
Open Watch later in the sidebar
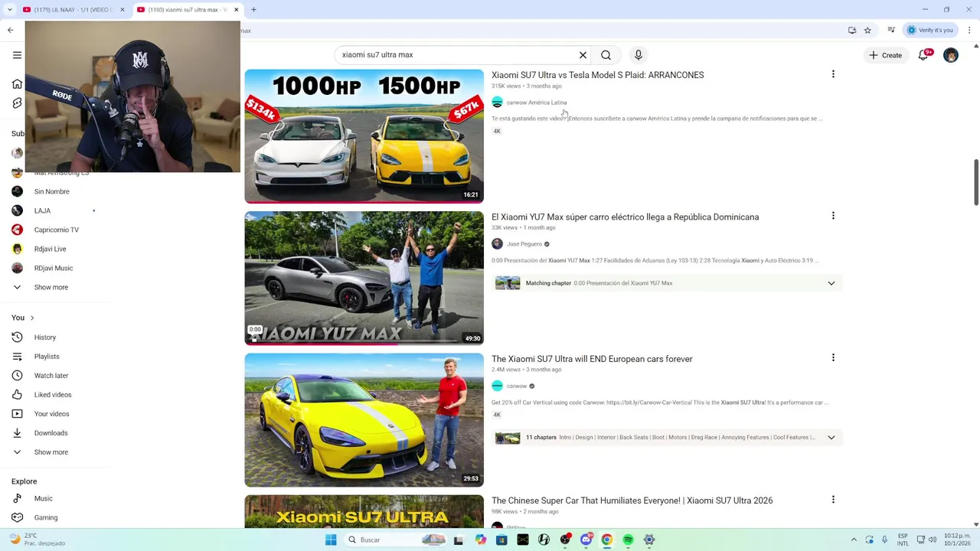[x=51, y=376]
